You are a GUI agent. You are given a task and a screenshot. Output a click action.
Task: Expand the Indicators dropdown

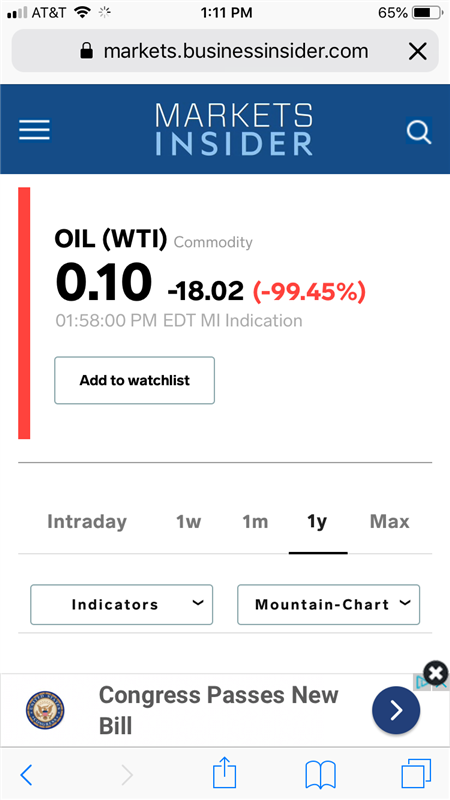pos(121,605)
